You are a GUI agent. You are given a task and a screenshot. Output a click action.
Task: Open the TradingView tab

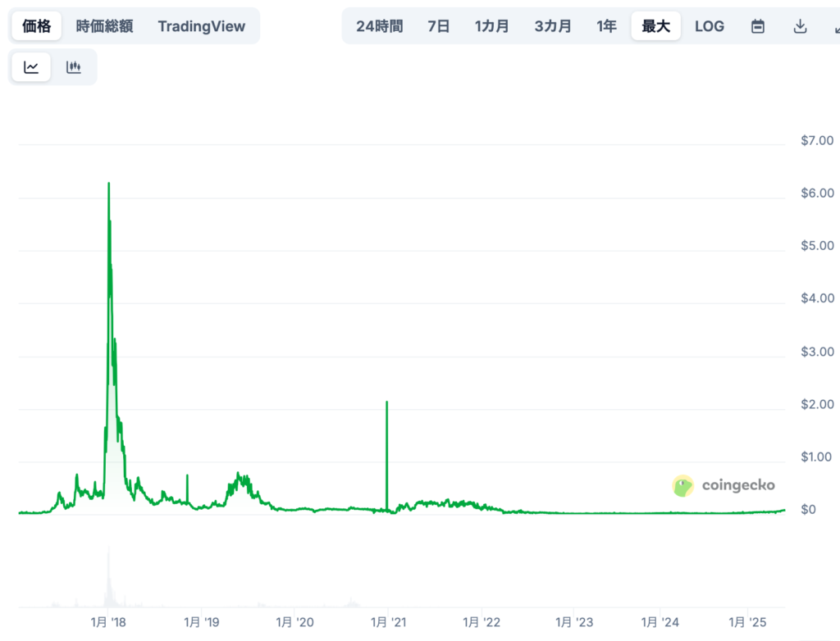[202, 25]
